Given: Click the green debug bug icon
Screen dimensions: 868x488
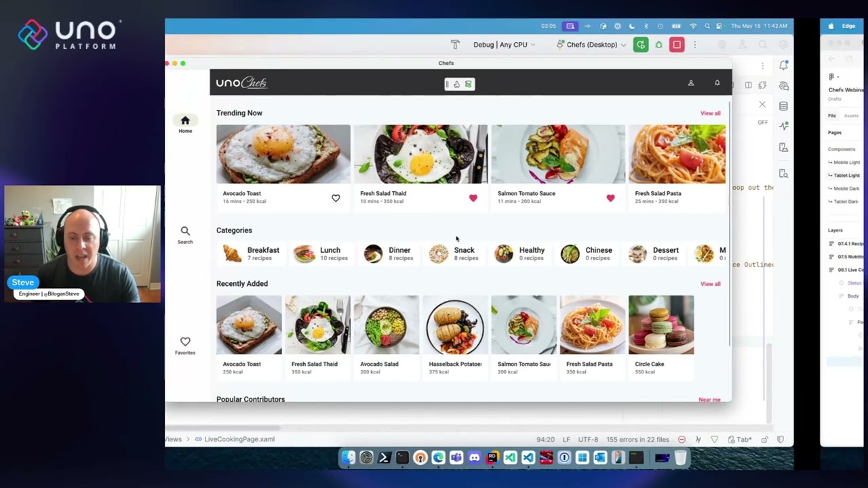Looking at the screenshot, I should pos(658,45).
